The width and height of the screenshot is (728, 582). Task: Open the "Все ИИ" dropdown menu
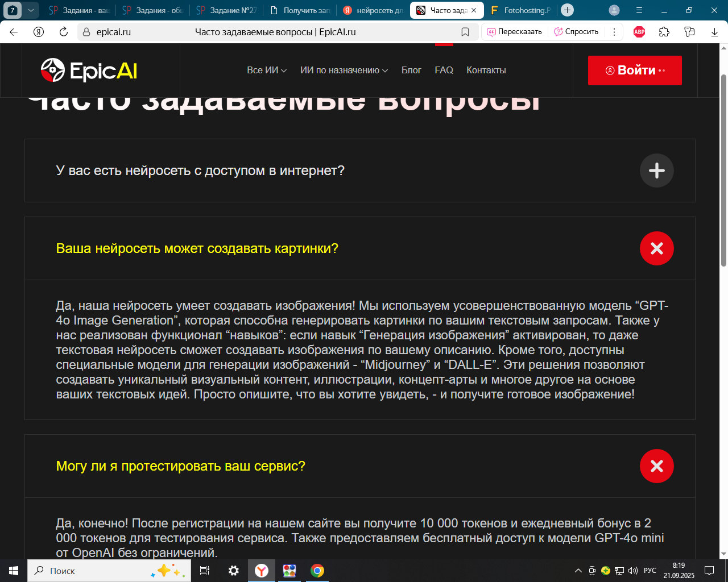(x=267, y=70)
